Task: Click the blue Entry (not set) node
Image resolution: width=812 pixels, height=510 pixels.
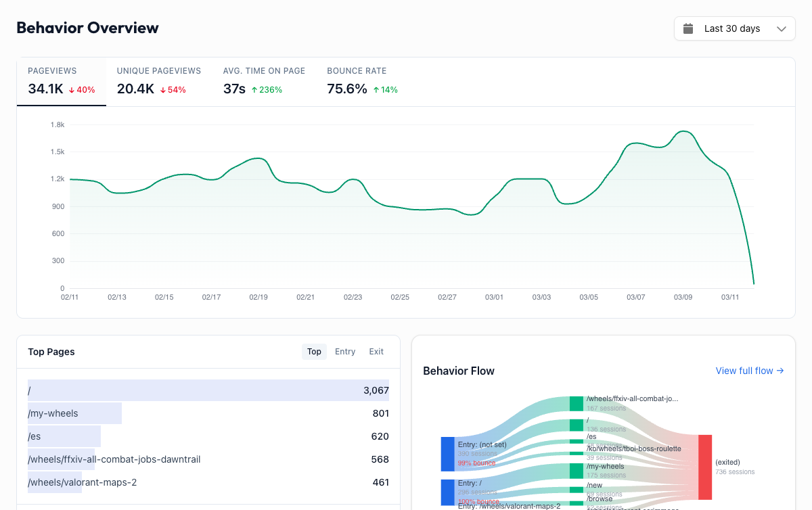Action: coord(447,454)
